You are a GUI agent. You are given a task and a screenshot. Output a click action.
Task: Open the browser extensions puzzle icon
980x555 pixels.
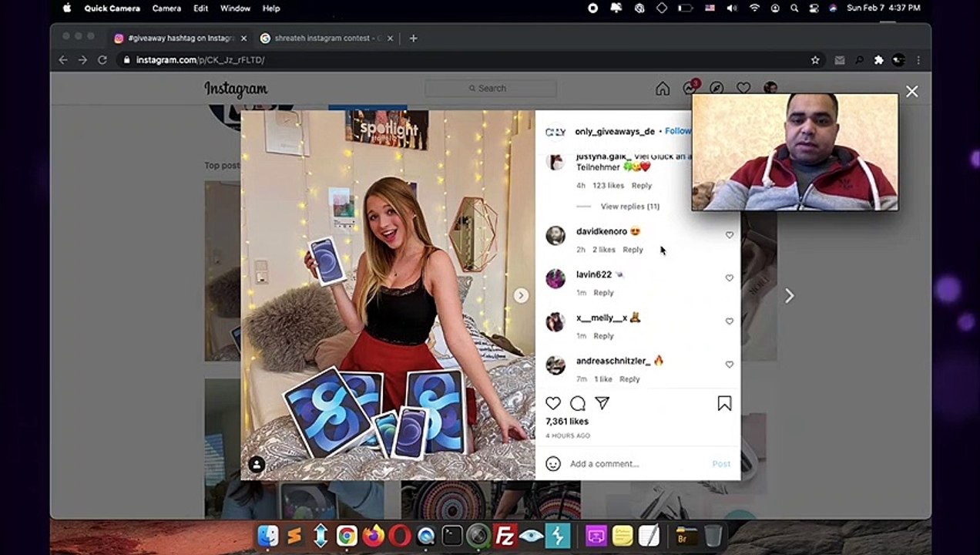[x=878, y=60]
